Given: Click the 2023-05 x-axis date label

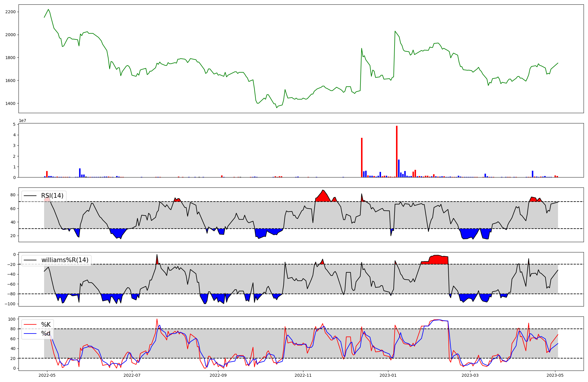Looking at the screenshot, I should (555, 375).
